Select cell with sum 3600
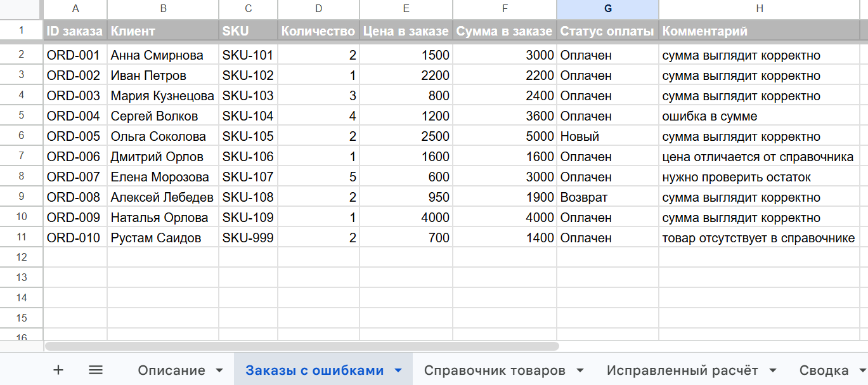This screenshot has width=868, height=385. tap(505, 116)
